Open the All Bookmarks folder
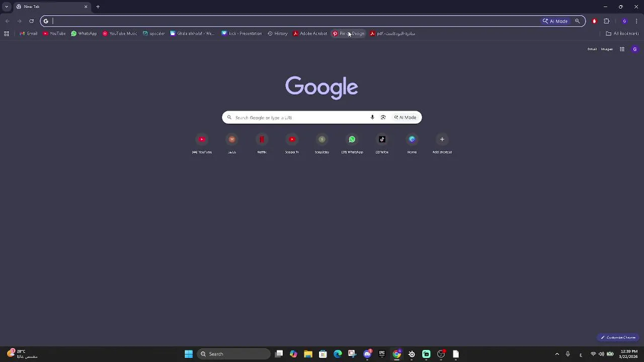The width and height of the screenshot is (644, 362). coord(622,34)
